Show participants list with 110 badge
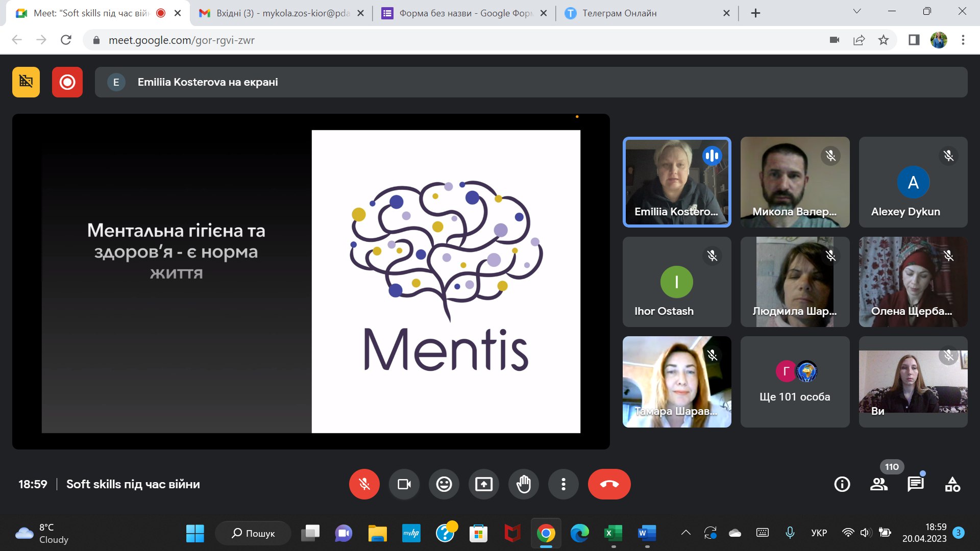The width and height of the screenshot is (980, 551). (878, 484)
